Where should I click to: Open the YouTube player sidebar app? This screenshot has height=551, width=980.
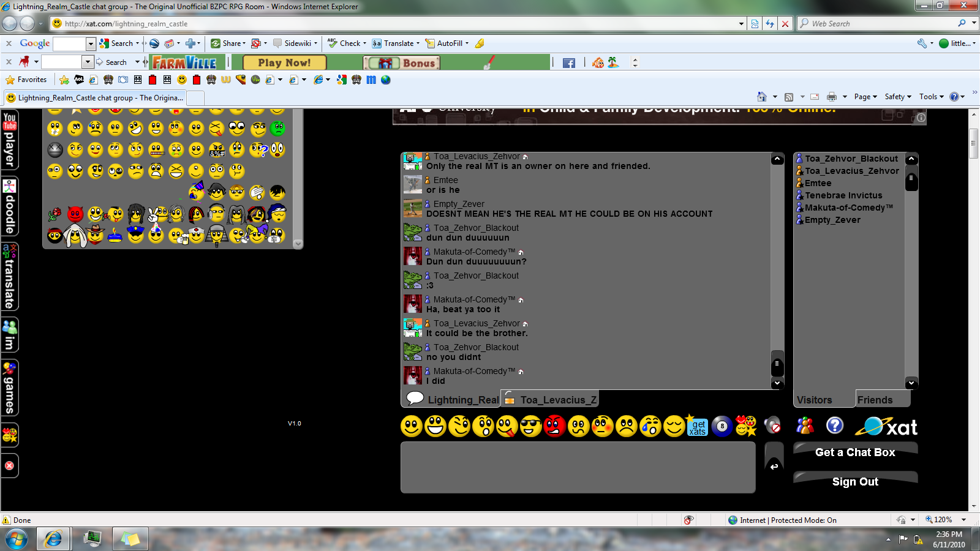click(x=9, y=139)
